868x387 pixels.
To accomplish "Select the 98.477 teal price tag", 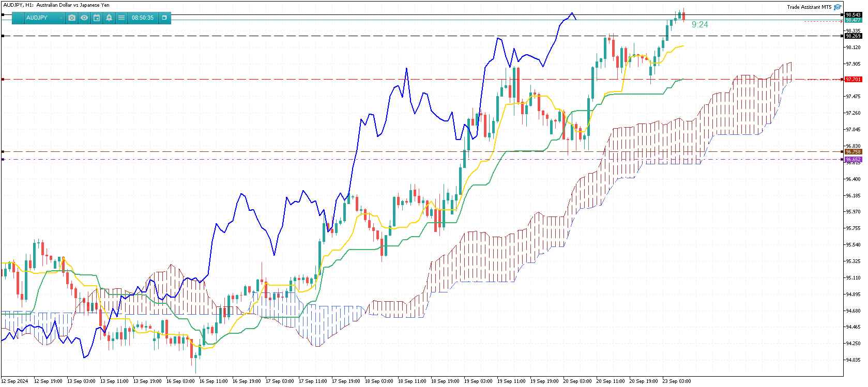I will click(853, 20).
